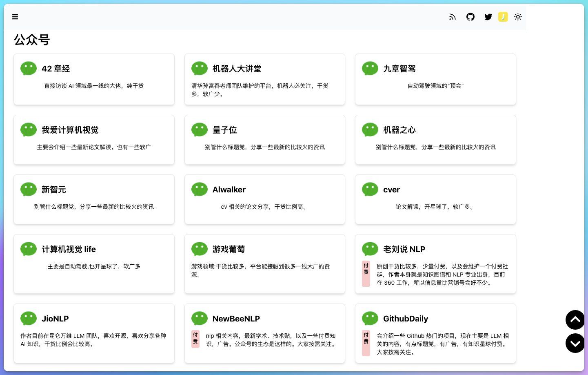588x375 pixels.
Task: Open the 老刘说 NLP title link
Action: pos(404,249)
